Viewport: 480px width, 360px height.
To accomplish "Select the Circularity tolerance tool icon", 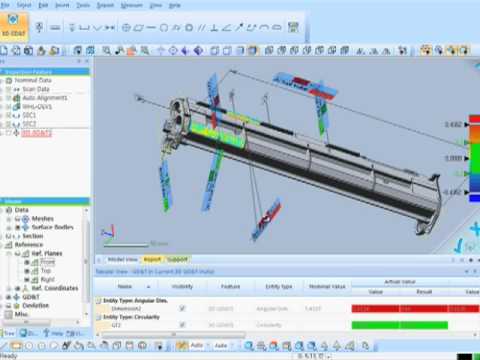I will click(x=163, y=28).
